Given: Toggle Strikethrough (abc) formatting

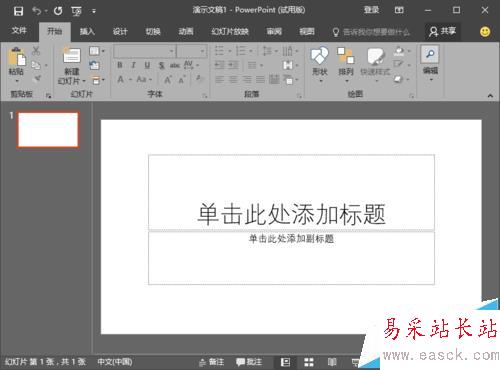Looking at the screenshot, I should tap(175, 65).
